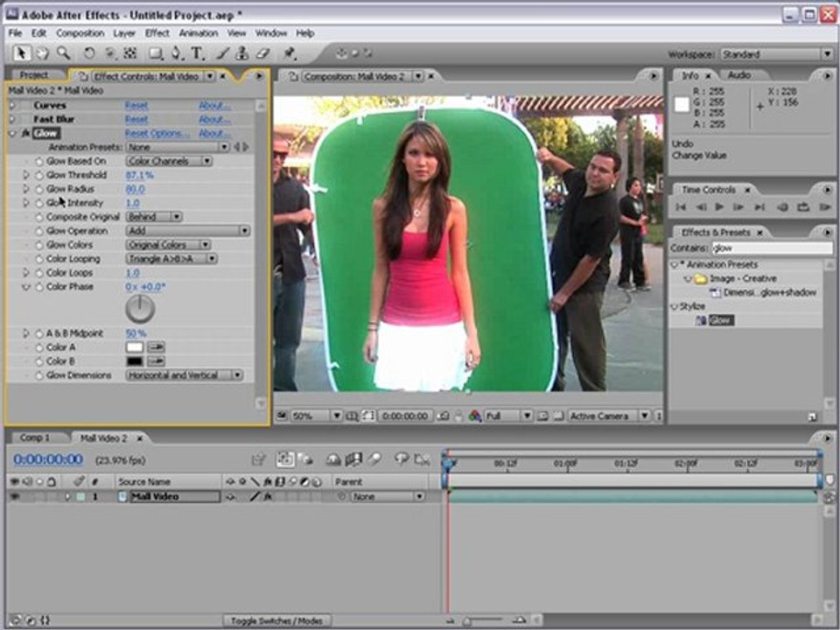Select the Eraser tool

pyautogui.click(x=262, y=53)
